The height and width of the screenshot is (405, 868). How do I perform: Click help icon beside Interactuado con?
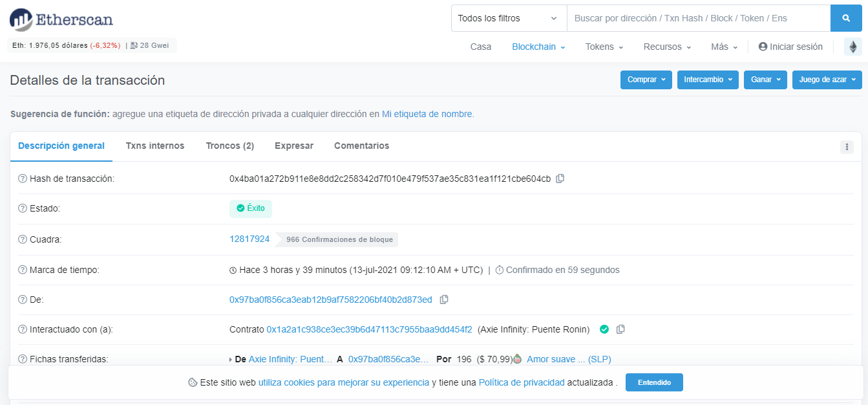click(23, 329)
